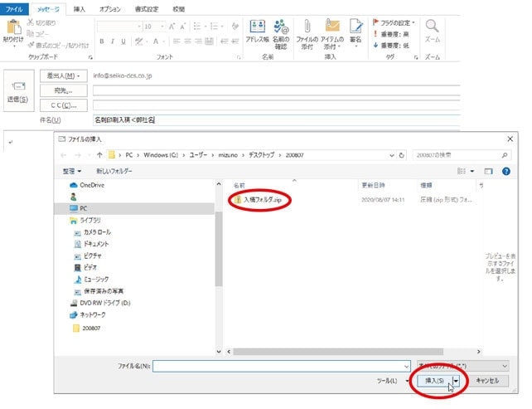Image resolution: width=532 pixels, height=409 pixels.
Task: Click the blue help question mark icon
Action: click(x=505, y=171)
